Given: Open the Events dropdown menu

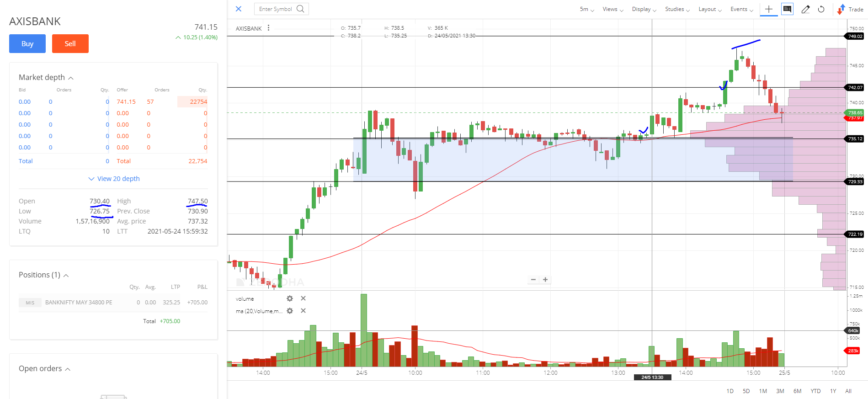Looking at the screenshot, I should [741, 9].
